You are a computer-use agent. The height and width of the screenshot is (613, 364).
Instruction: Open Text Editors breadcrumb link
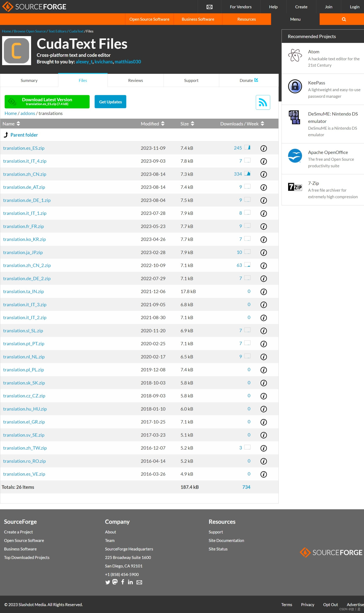click(x=57, y=31)
